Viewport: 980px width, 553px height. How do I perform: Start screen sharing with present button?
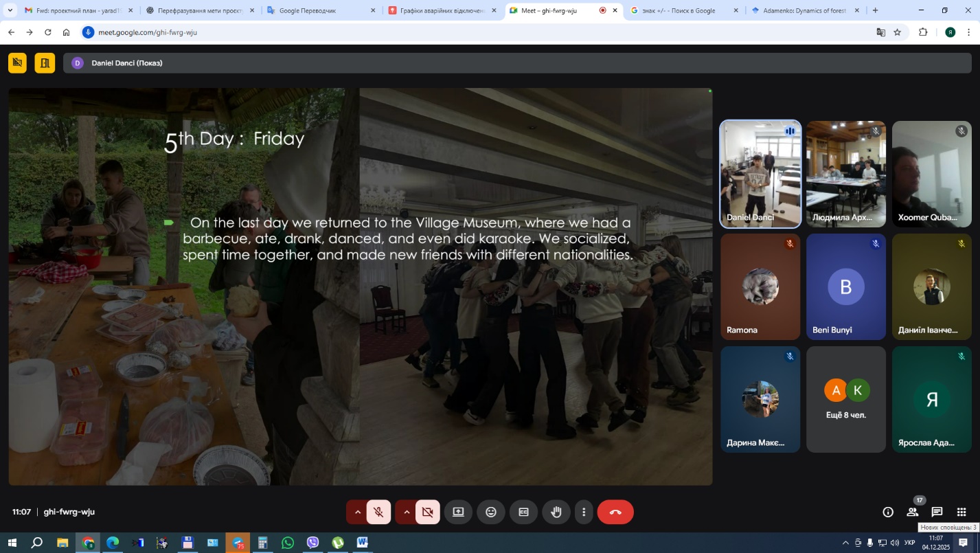point(458,512)
